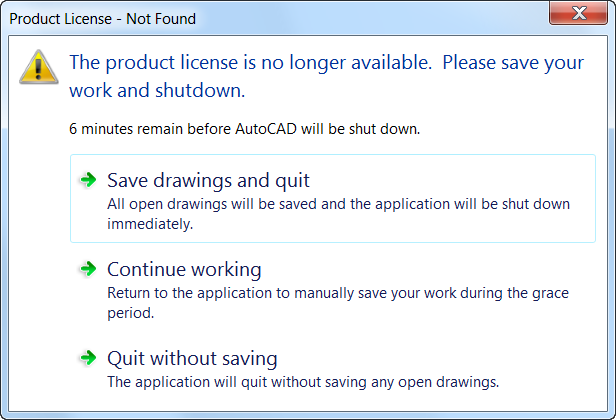This screenshot has width=616, height=420.
Task: Click the "Product License - Not Found" title text
Action: tap(103, 18)
